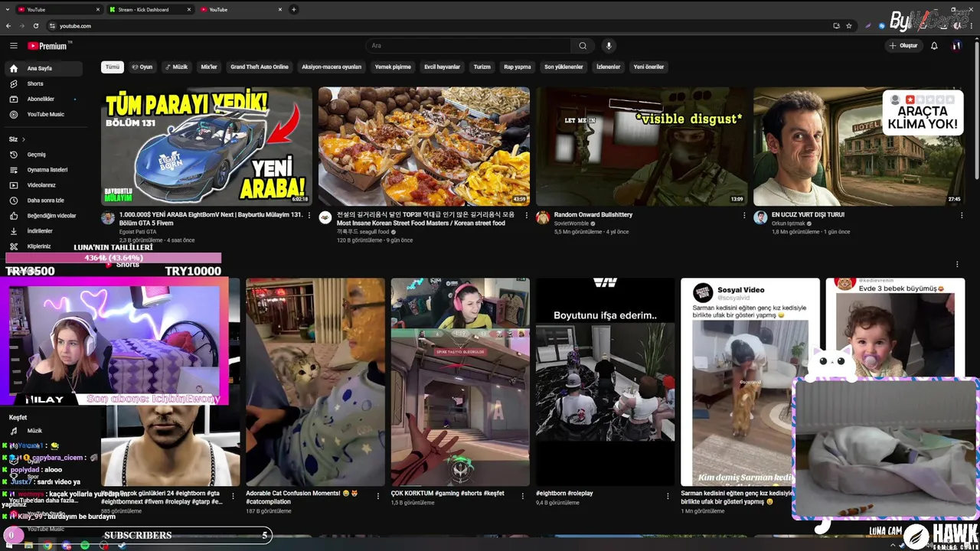This screenshot has width=980, height=551.
Task: Select the Oyun filter chip
Action: (142, 67)
